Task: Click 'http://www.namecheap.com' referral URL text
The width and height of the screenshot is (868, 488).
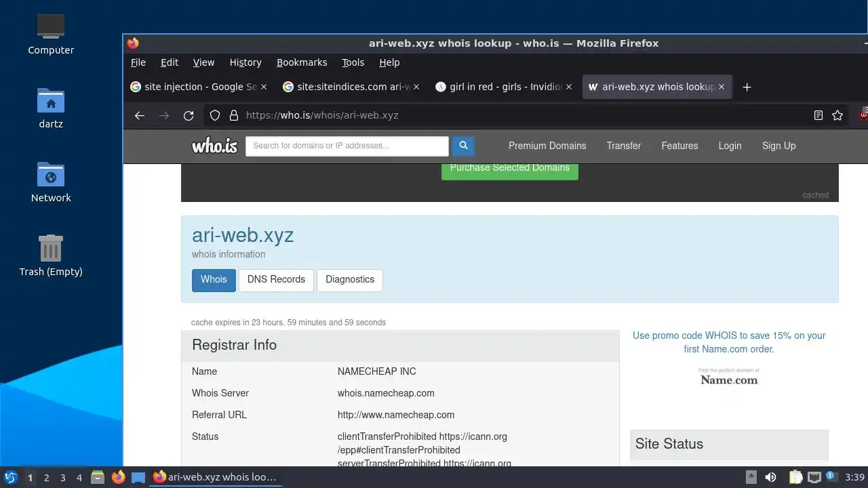Action: [396, 415]
